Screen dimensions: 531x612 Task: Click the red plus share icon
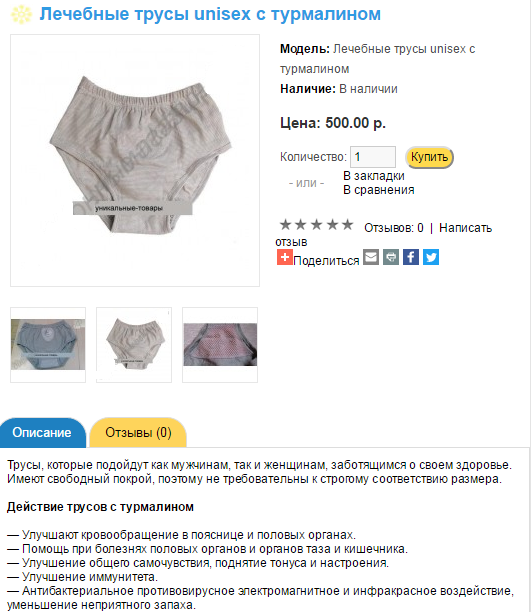pyautogui.click(x=285, y=257)
